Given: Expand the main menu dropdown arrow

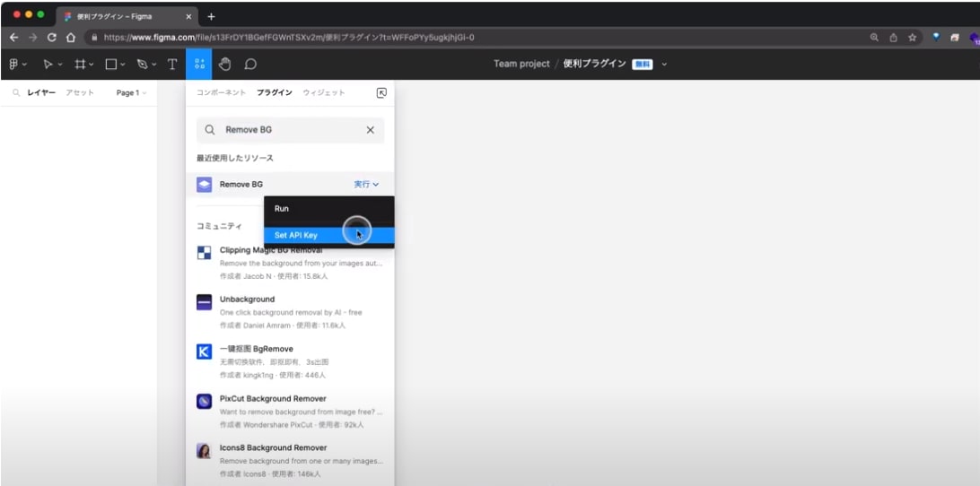Looking at the screenshot, I should (25, 65).
